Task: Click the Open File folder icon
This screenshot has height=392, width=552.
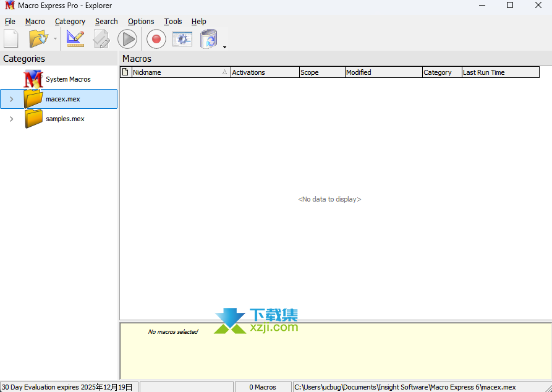Action: pos(38,39)
